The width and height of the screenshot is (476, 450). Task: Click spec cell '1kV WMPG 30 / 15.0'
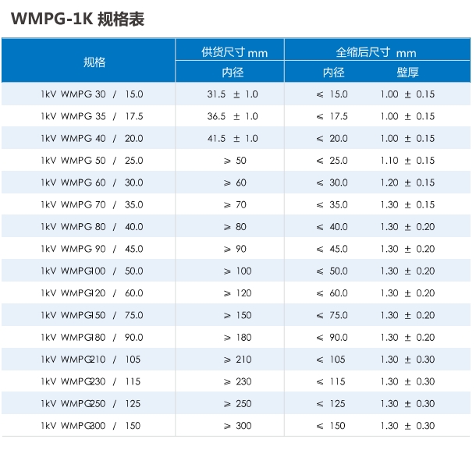92,94
